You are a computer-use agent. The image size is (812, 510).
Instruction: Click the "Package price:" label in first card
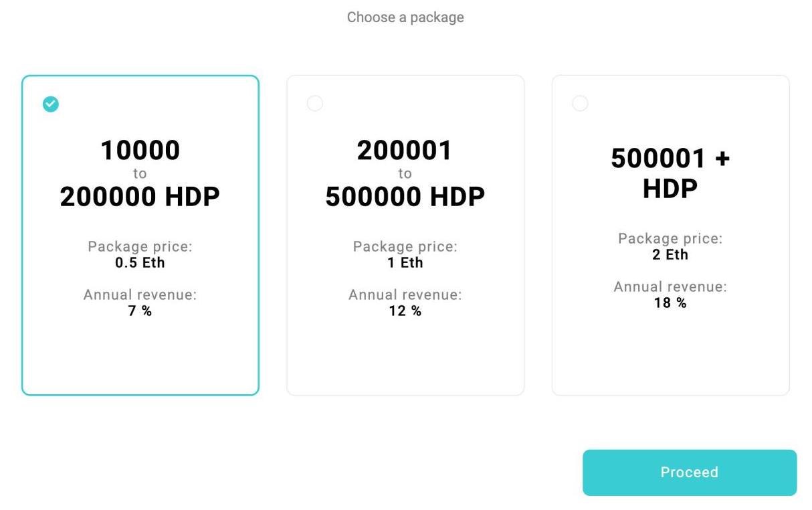pos(140,247)
